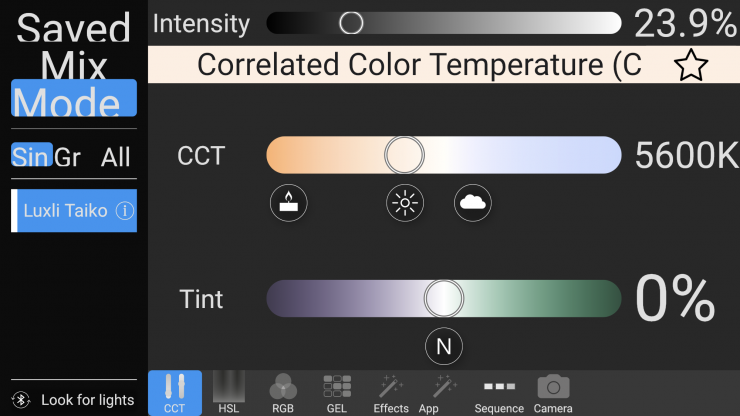Image resolution: width=740 pixels, height=416 pixels.
Task: Switch to the Gr light selection
Action: [x=68, y=156]
